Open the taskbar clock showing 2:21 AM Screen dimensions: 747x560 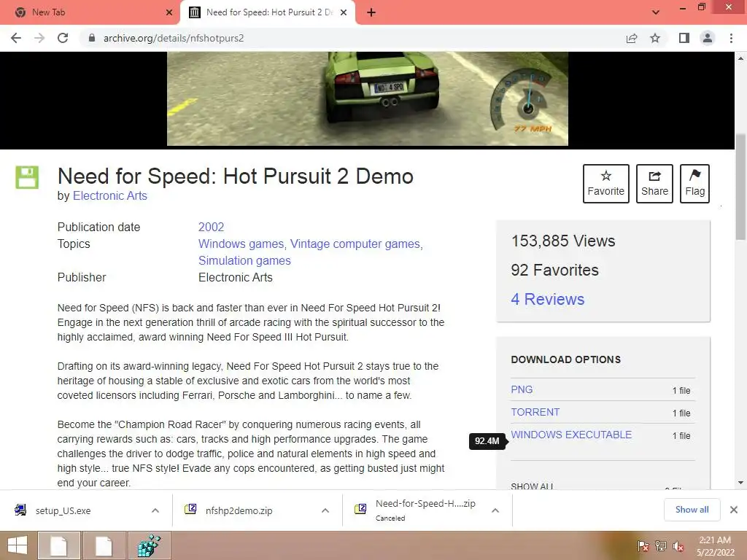[715, 546]
